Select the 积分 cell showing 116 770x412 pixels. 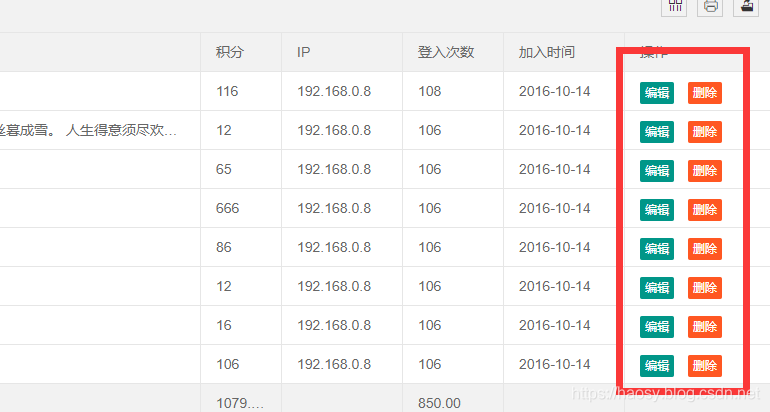241,91
